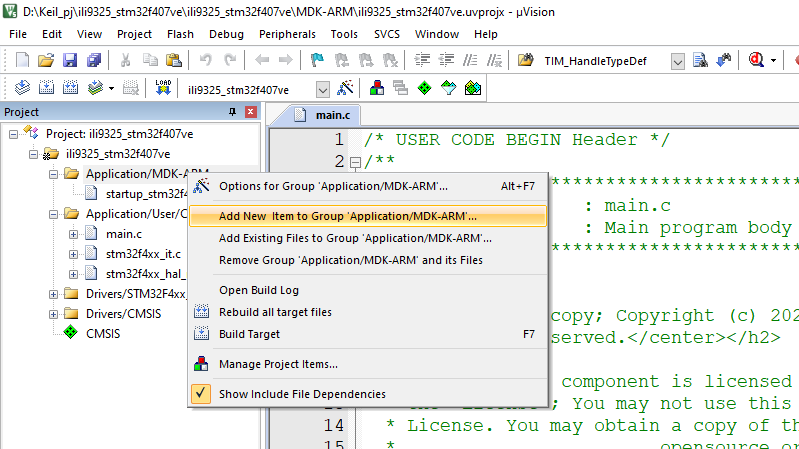Screen dimensions: 799x449
Task: Click the Paste clipboard icon
Action: click(x=174, y=60)
